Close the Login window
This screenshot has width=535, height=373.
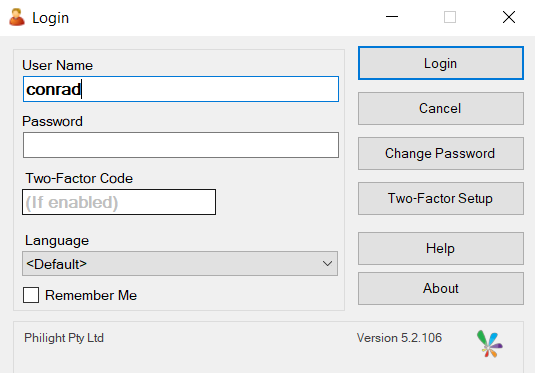(x=509, y=17)
